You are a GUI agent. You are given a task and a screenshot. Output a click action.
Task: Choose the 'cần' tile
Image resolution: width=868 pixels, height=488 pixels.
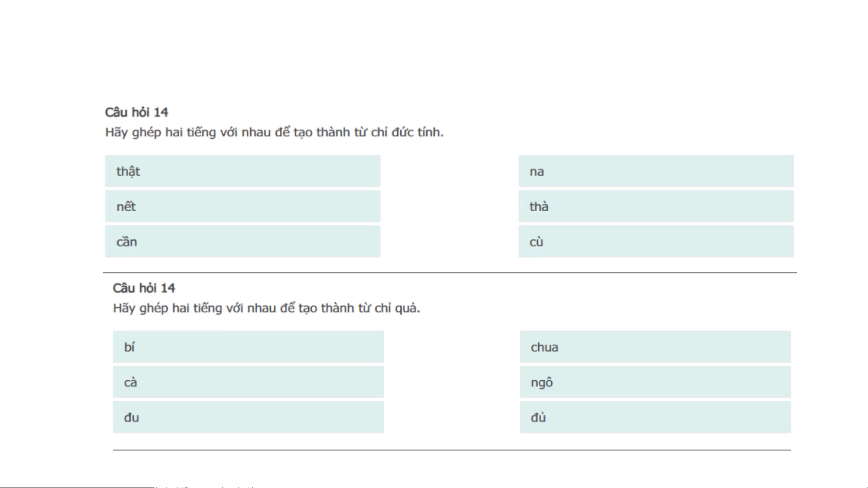tap(243, 242)
